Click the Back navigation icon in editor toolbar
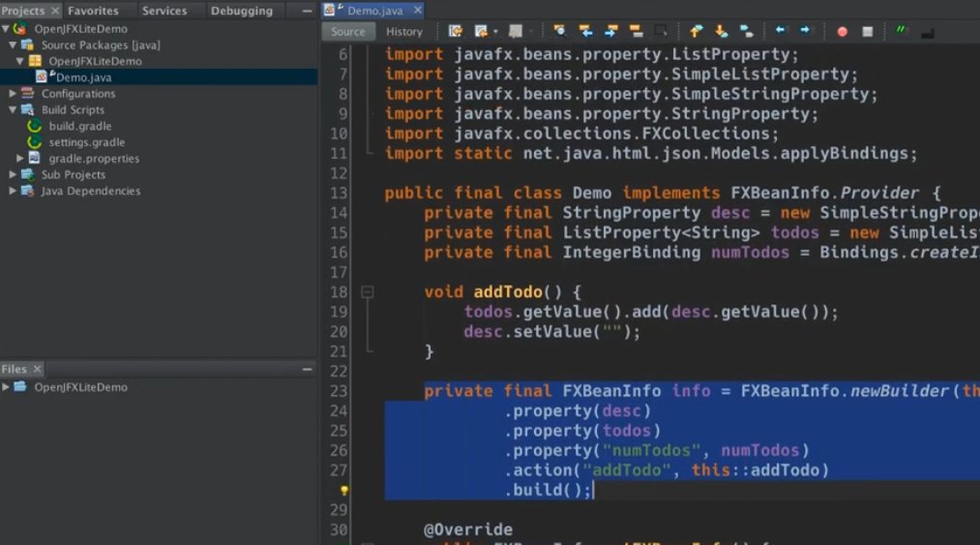 [481, 31]
